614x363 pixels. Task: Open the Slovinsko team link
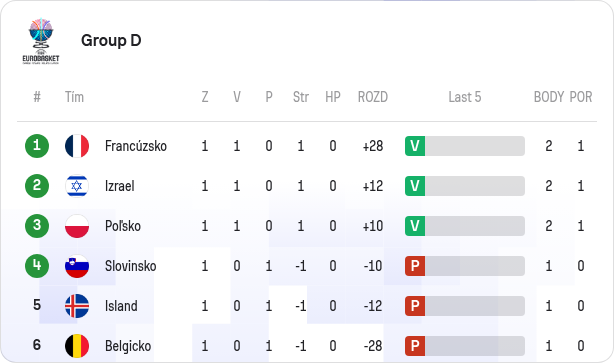130,266
